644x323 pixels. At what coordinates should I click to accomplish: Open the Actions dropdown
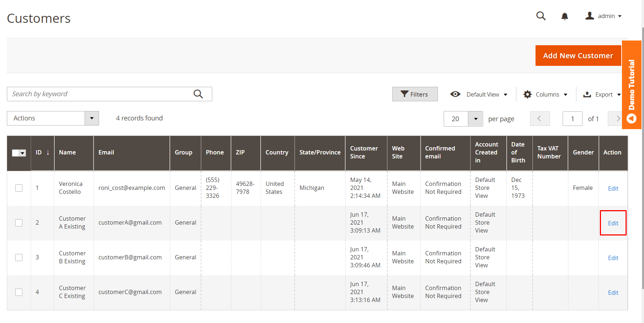coord(53,118)
